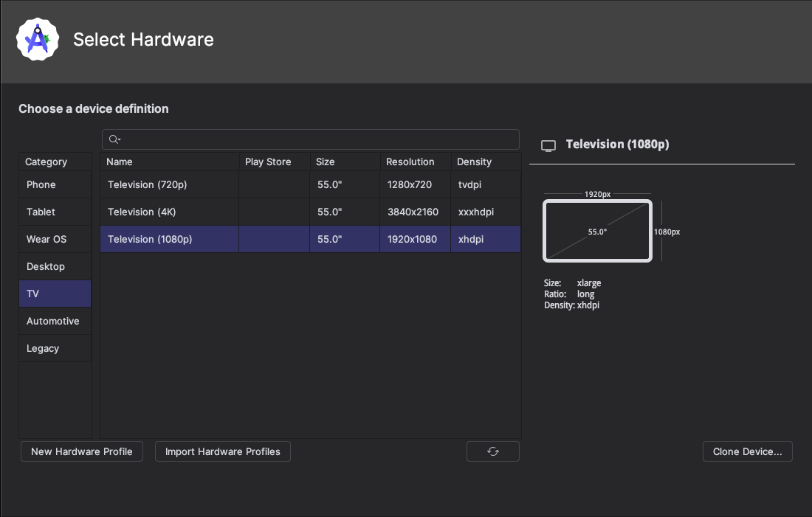Click the New Hardware Profile button

pyautogui.click(x=81, y=451)
